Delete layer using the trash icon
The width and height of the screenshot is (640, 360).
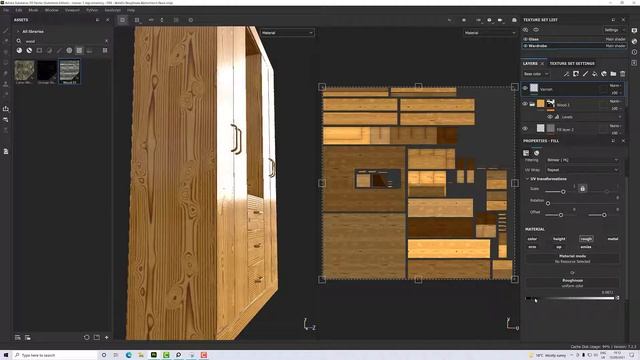tap(622, 74)
